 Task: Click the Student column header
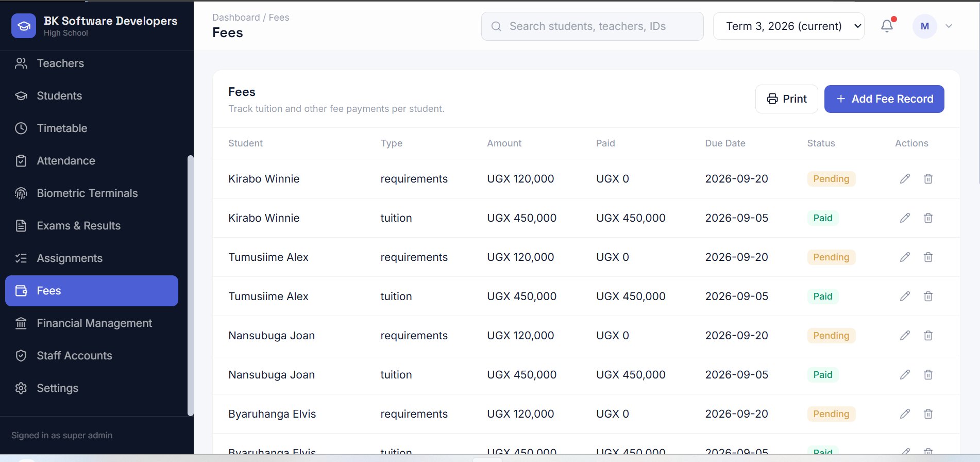coord(245,143)
